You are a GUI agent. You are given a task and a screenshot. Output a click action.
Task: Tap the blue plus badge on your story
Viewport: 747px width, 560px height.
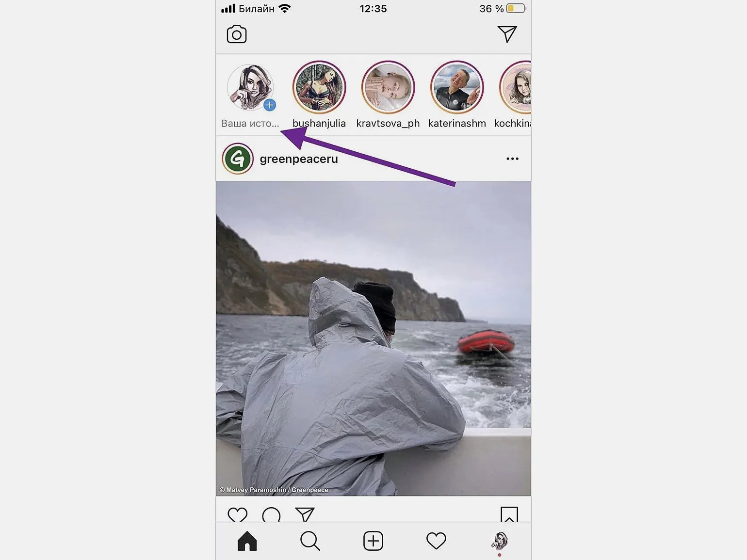tap(270, 105)
